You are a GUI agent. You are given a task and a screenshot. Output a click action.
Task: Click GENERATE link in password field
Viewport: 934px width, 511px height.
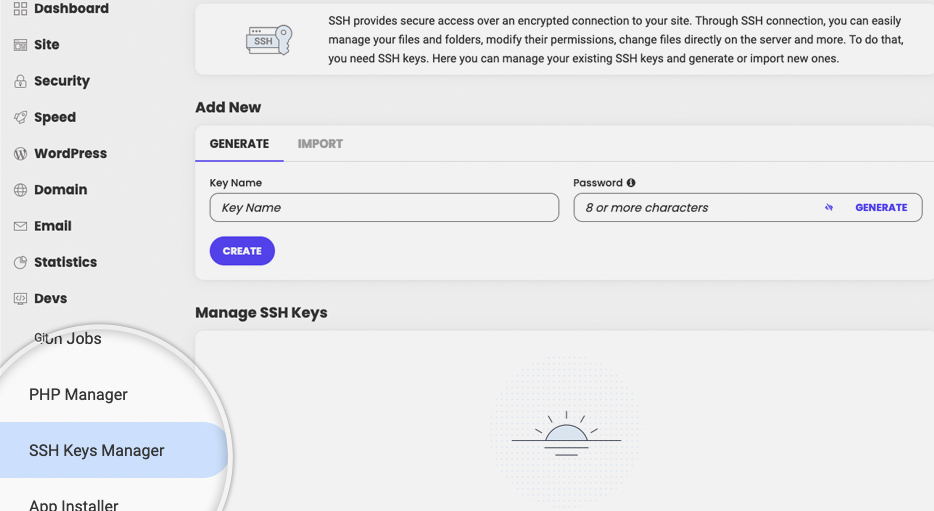[881, 207]
